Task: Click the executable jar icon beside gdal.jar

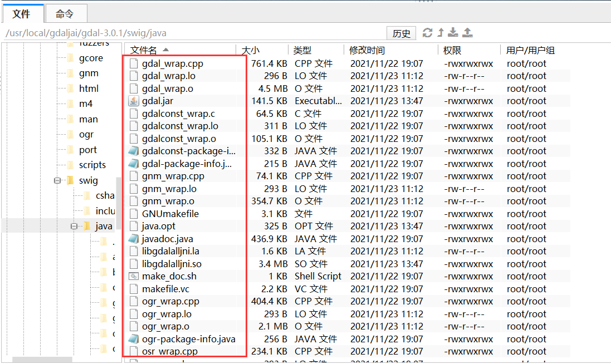Action: pyautogui.click(x=133, y=101)
